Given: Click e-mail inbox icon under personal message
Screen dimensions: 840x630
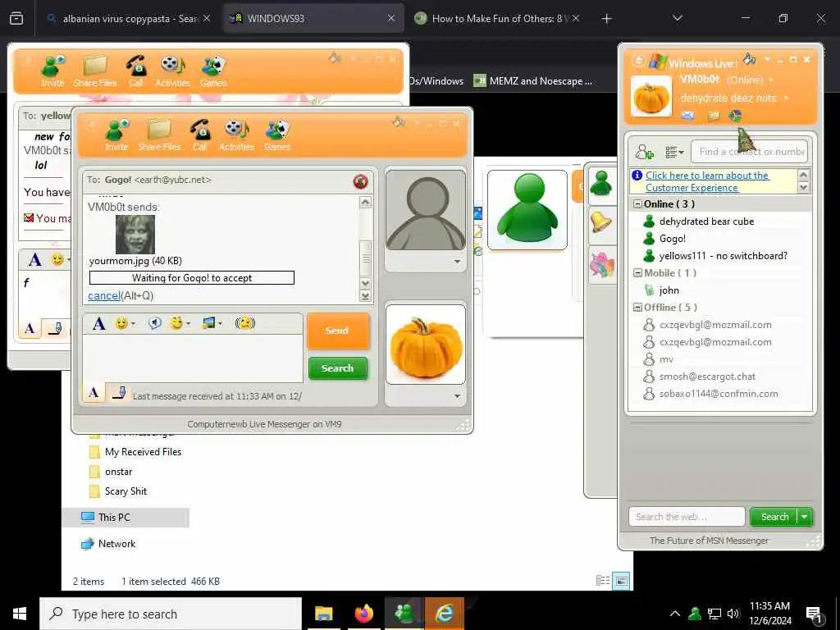Looking at the screenshot, I should click(x=688, y=115).
